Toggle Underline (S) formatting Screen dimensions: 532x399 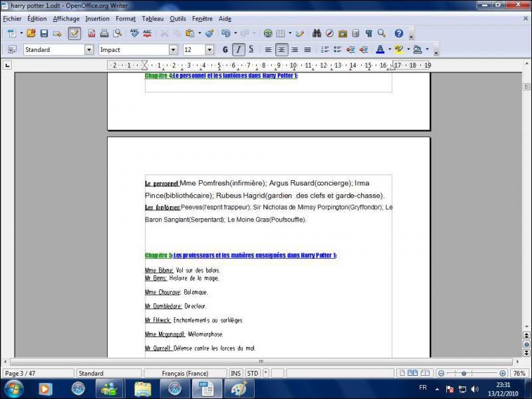[x=251, y=50]
